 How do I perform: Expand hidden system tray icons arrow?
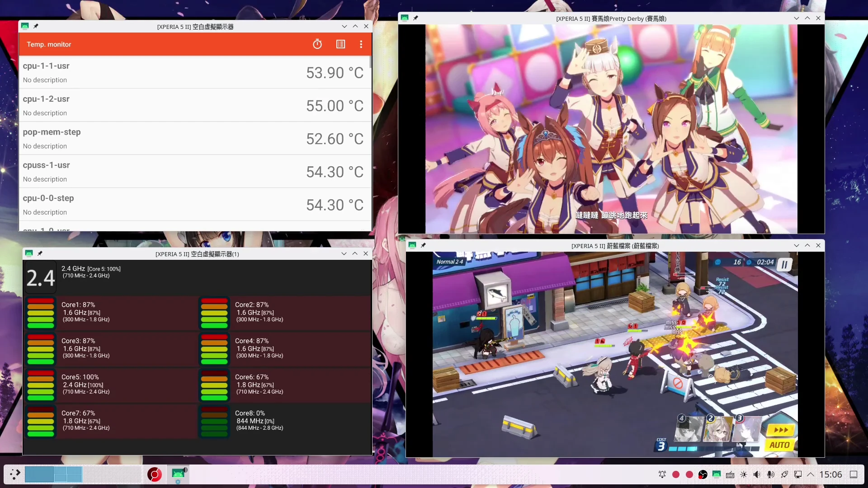click(811, 474)
